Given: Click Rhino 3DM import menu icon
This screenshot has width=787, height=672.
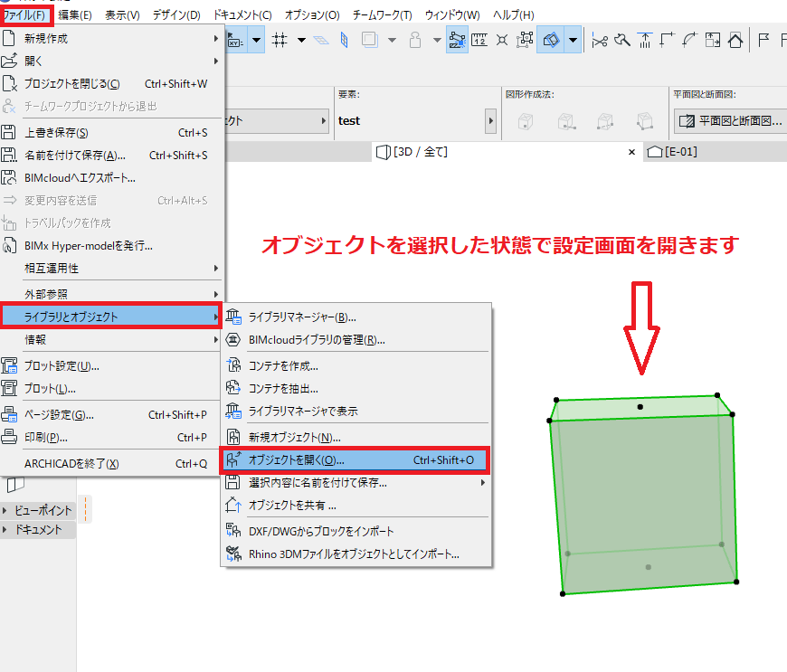Looking at the screenshot, I should (x=233, y=554).
